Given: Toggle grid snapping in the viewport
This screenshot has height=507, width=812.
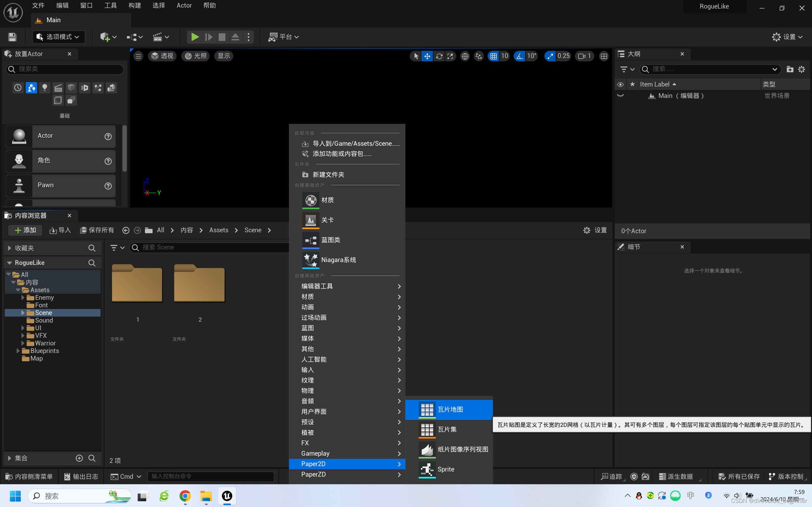Looking at the screenshot, I should click(x=493, y=56).
